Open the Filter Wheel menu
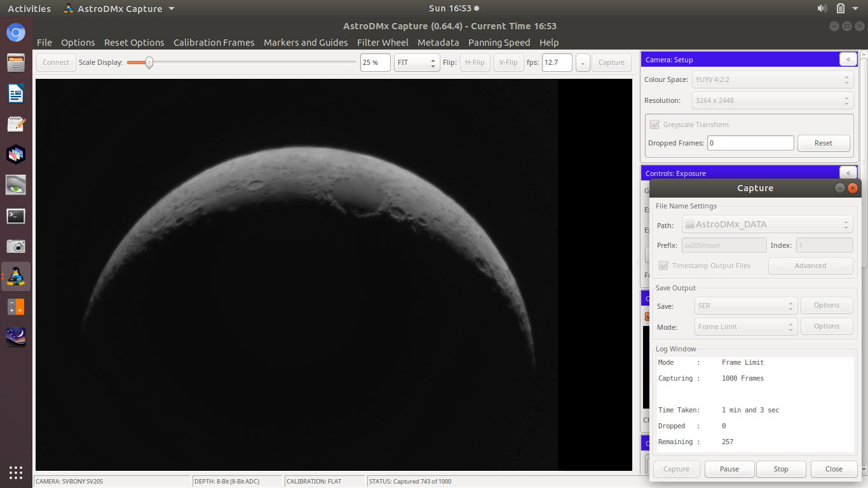The width and height of the screenshot is (868, 488). coord(383,43)
